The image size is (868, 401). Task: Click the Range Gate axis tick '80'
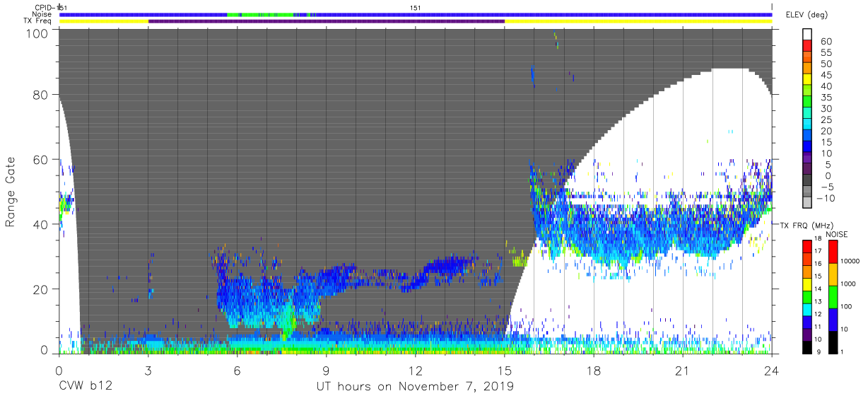tap(42, 95)
